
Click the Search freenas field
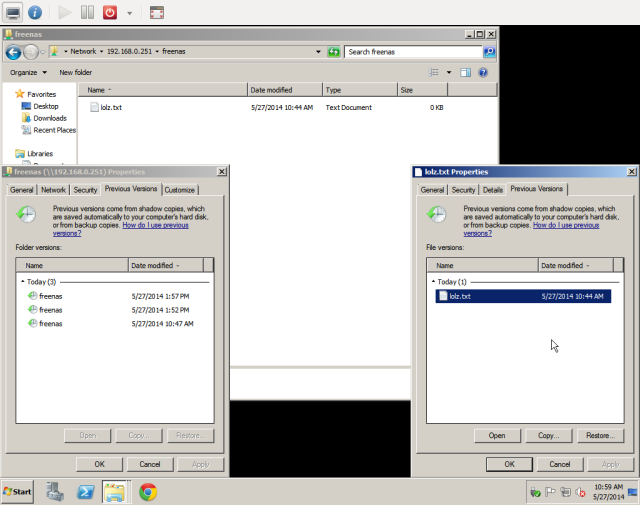pyautogui.click(x=413, y=52)
